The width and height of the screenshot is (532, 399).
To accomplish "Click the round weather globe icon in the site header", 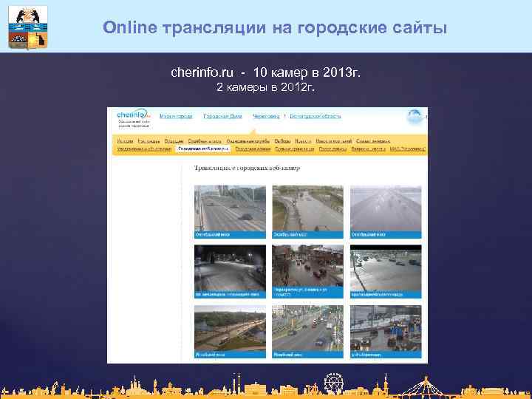I will point(416,117).
